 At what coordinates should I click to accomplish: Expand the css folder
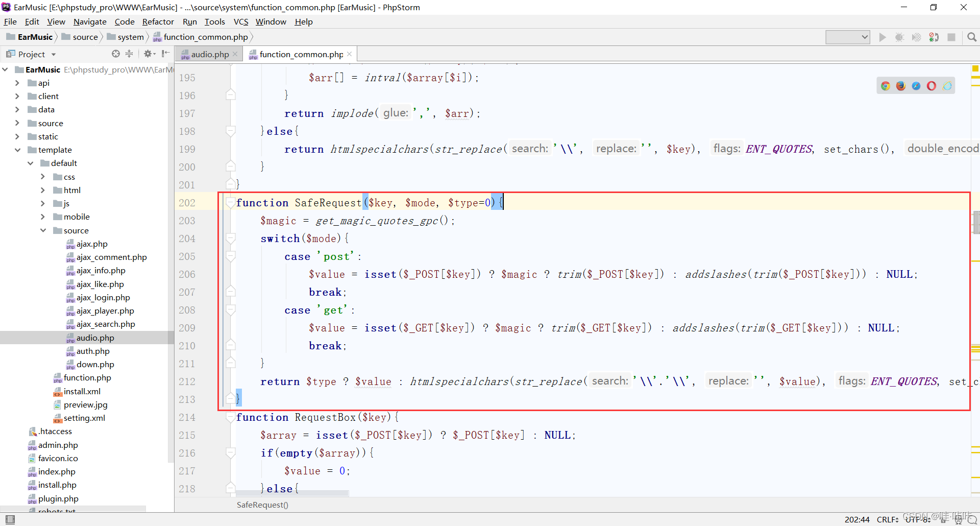coord(43,177)
